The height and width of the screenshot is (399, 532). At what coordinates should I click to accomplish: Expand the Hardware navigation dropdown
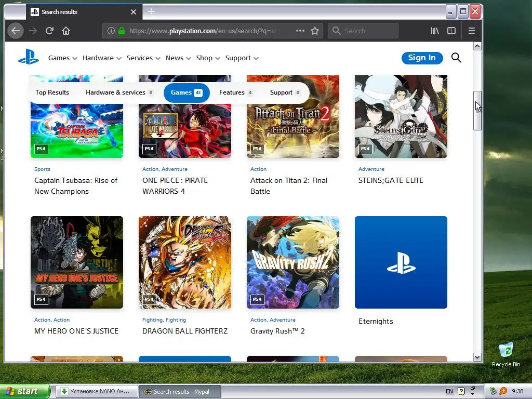tap(102, 58)
